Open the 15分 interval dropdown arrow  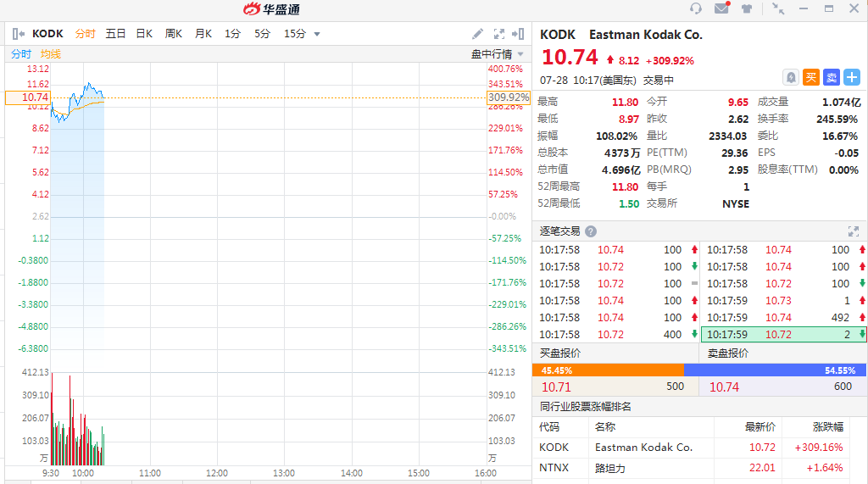(x=317, y=34)
